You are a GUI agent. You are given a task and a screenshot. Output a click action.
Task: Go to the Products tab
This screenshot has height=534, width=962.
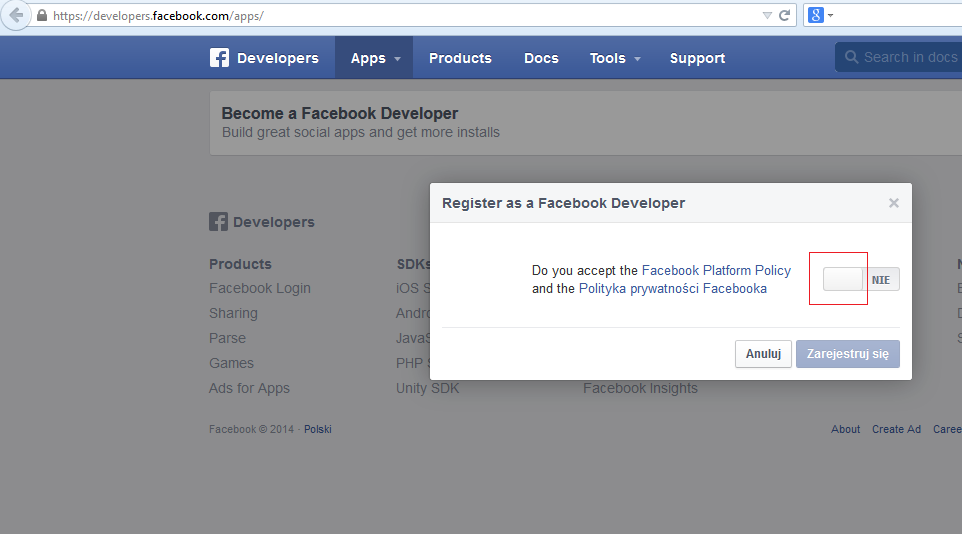click(460, 58)
